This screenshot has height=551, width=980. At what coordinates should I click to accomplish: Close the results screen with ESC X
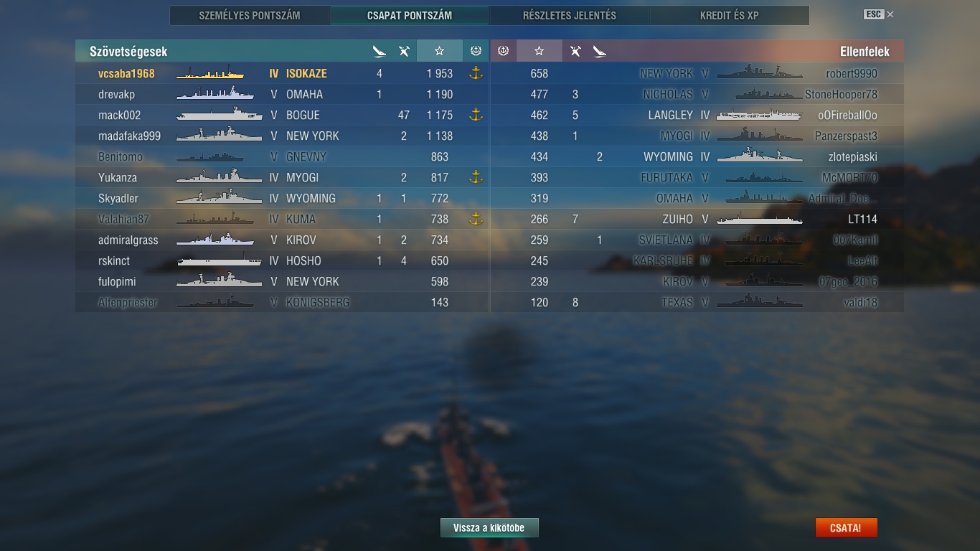coord(879,14)
